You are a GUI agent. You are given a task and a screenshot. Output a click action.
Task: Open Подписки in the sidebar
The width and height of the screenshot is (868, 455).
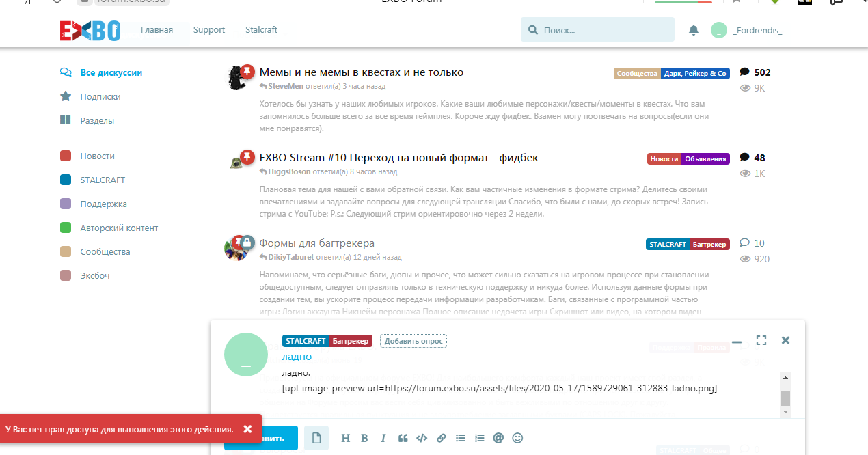click(90, 96)
